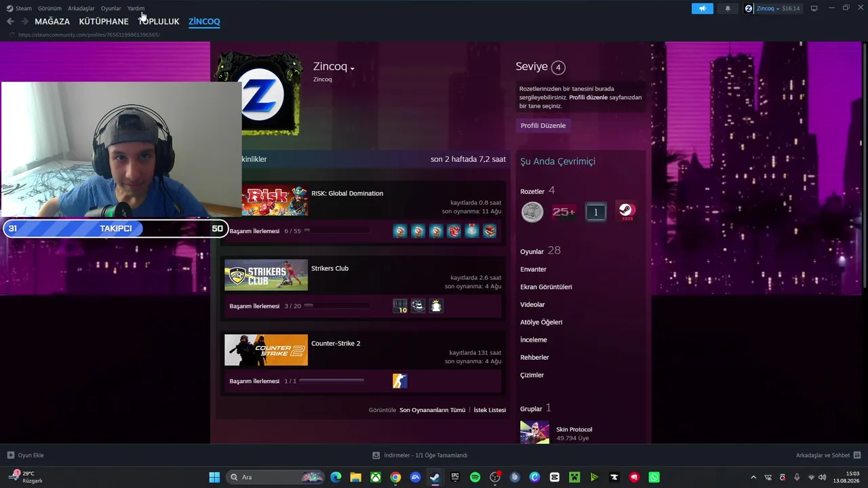Open the Steam notifications bell

point(728,9)
